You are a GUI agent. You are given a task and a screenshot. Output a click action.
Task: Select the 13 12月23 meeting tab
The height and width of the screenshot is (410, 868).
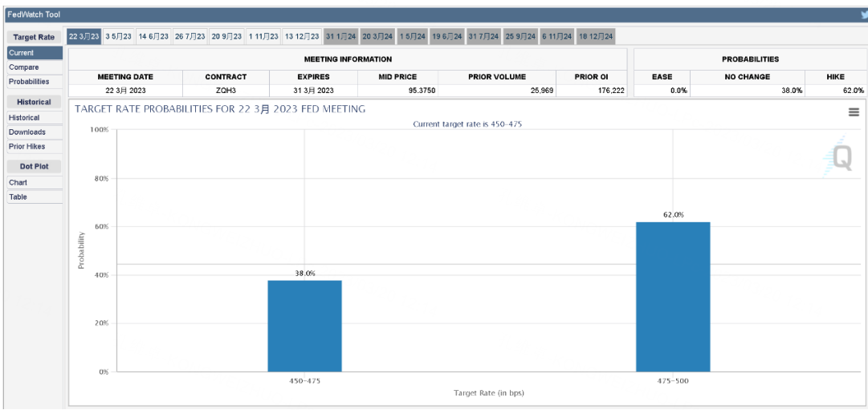point(302,37)
